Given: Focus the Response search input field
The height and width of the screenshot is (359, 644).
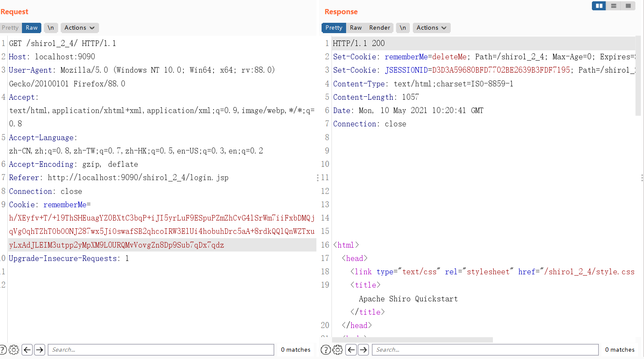Looking at the screenshot, I should pyautogui.click(x=485, y=350).
